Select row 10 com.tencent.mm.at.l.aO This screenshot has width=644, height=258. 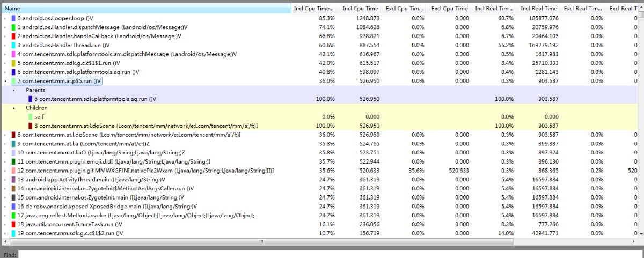coord(319,152)
